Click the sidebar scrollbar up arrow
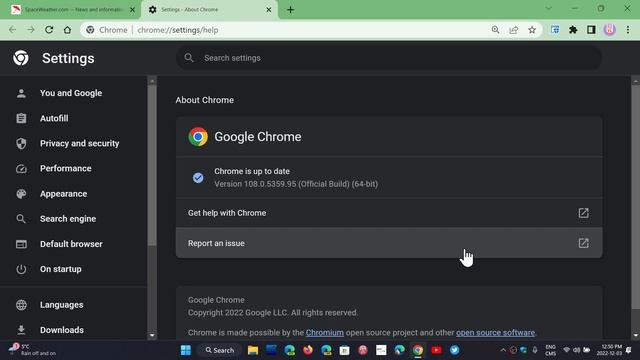This screenshot has height=360, width=640. point(152,81)
